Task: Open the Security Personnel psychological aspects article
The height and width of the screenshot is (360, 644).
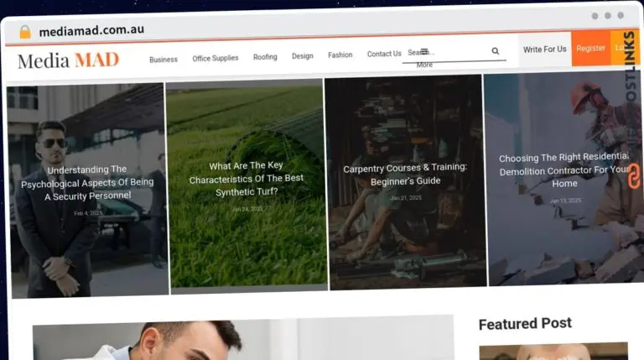Action: [87, 183]
